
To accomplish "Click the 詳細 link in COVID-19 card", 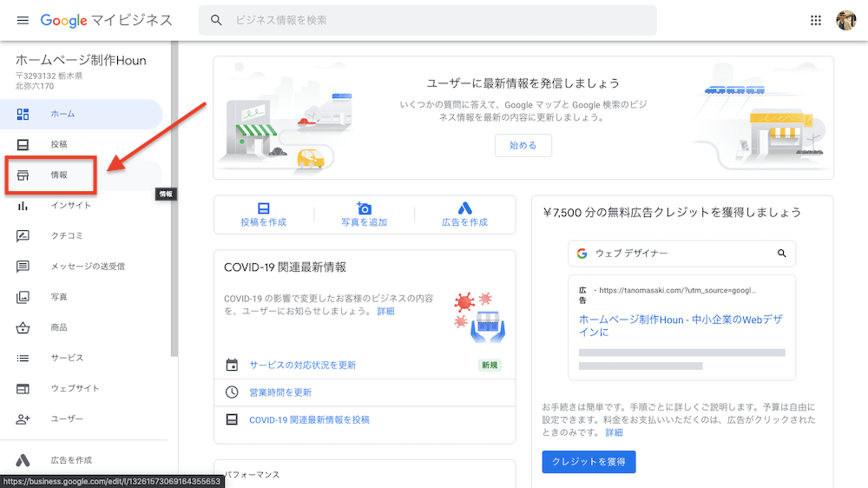I will 386,312.
